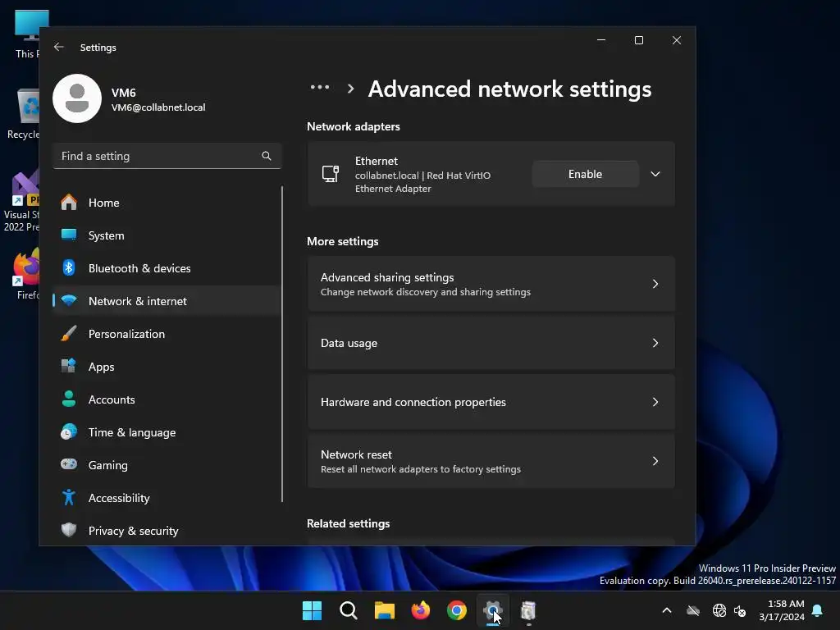Open notifications bell icon
840x630 pixels.
click(818, 610)
